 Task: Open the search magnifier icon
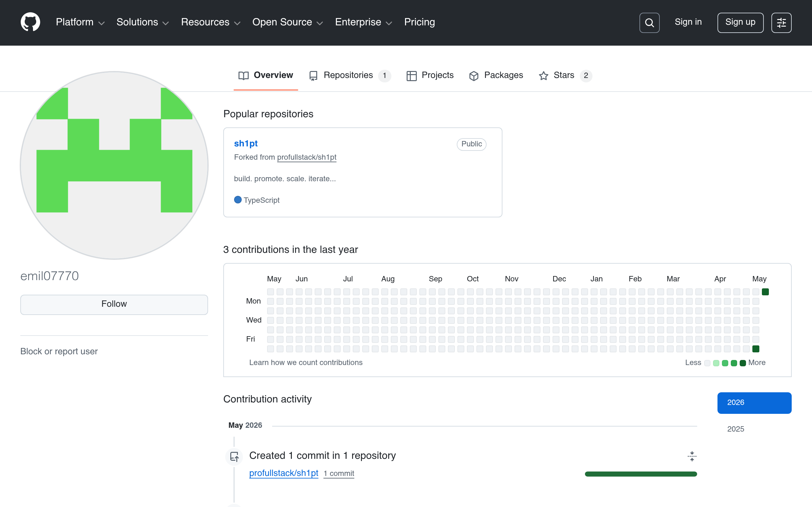[649, 23]
